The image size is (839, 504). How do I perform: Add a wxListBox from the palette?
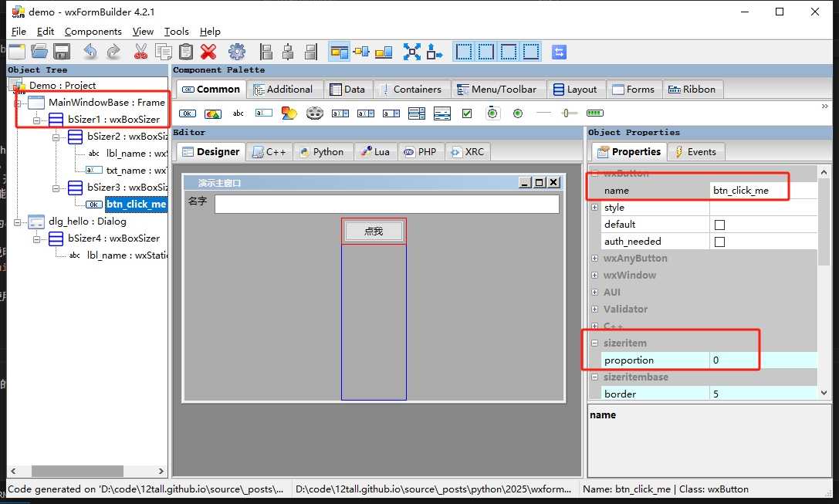416,113
